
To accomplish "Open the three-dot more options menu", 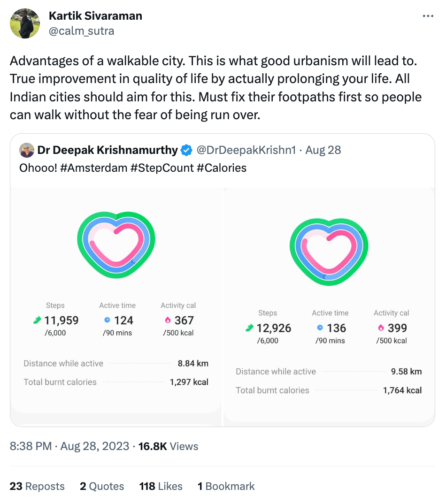I will pyautogui.click(x=428, y=16).
